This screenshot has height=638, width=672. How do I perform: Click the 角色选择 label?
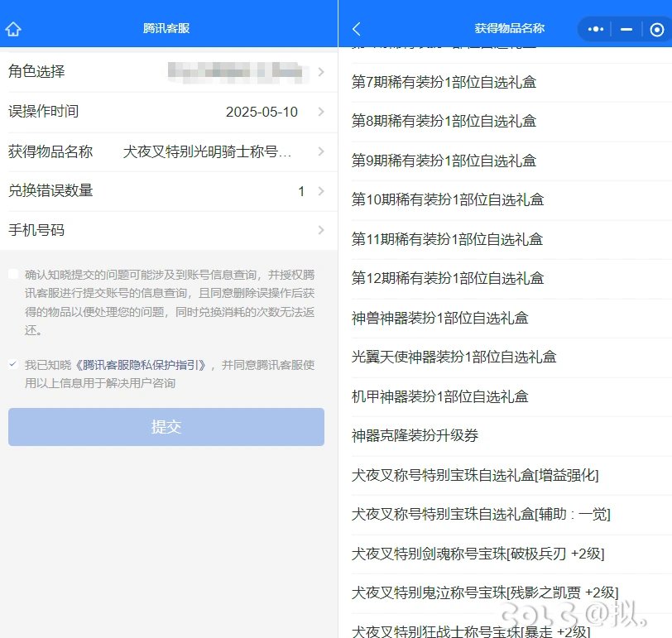pos(36,71)
